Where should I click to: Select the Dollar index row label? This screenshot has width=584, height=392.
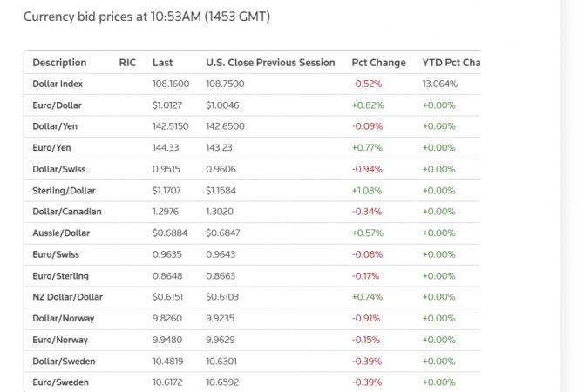click(59, 84)
